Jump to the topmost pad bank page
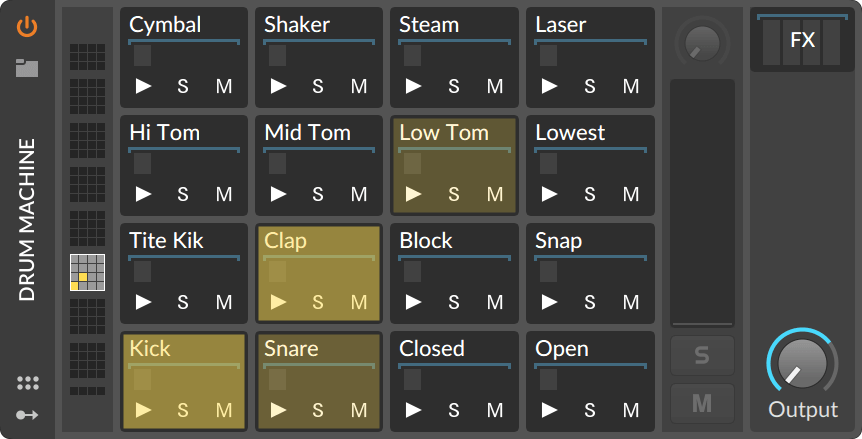Viewport: 862px width, 439px height. click(87, 57)
